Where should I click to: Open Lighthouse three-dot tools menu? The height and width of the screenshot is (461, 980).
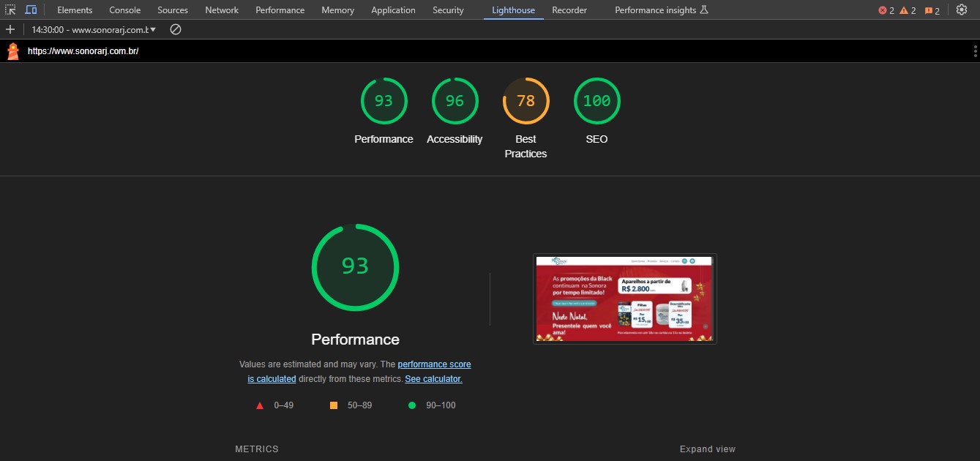pos(975,51)
